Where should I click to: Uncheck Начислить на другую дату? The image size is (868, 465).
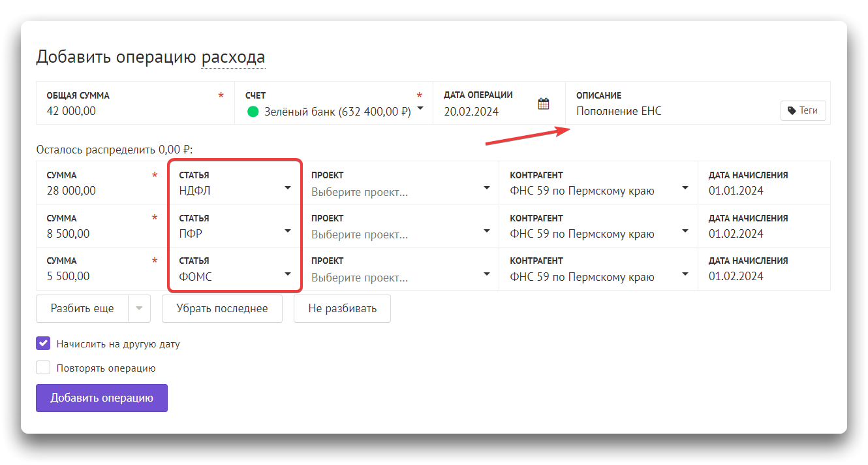pos(43,344)
